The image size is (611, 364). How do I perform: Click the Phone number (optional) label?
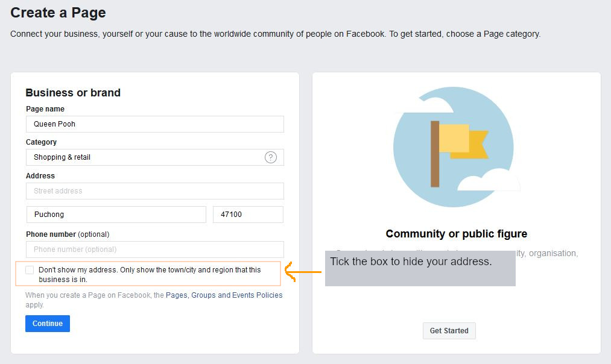68,234
